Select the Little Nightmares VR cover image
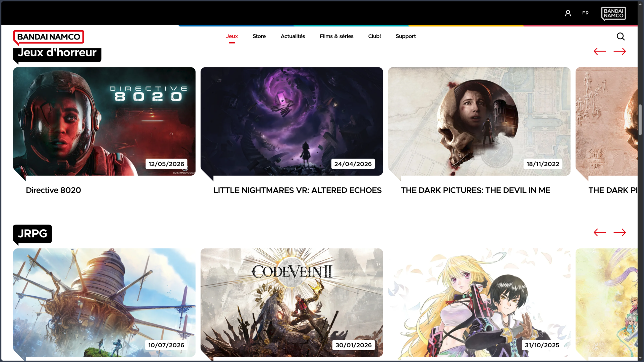Screen dimensions: 644x362 pos(291,121)
